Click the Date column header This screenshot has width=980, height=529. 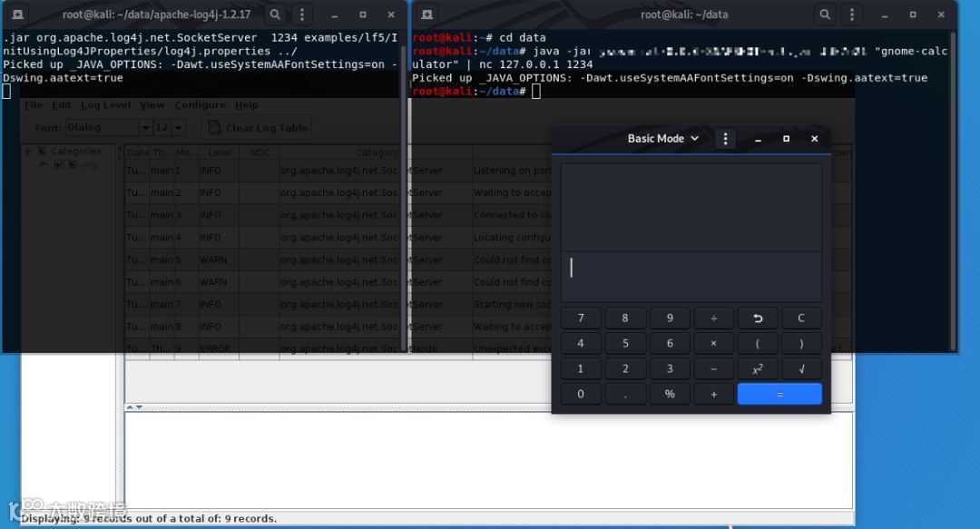pos(138,152)
